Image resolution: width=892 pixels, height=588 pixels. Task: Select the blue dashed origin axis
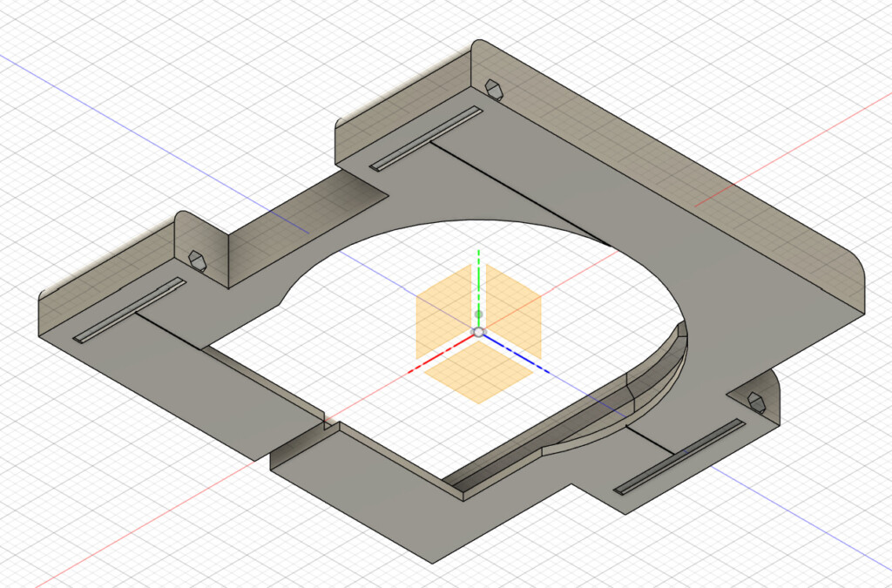pos(516,355)
